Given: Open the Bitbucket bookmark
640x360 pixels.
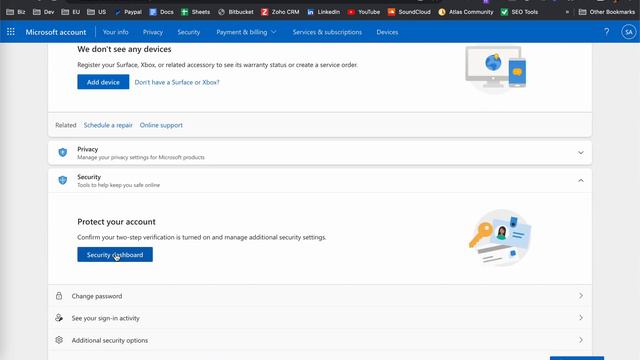Looking at the screenshot, I should (x=236, y=12).
